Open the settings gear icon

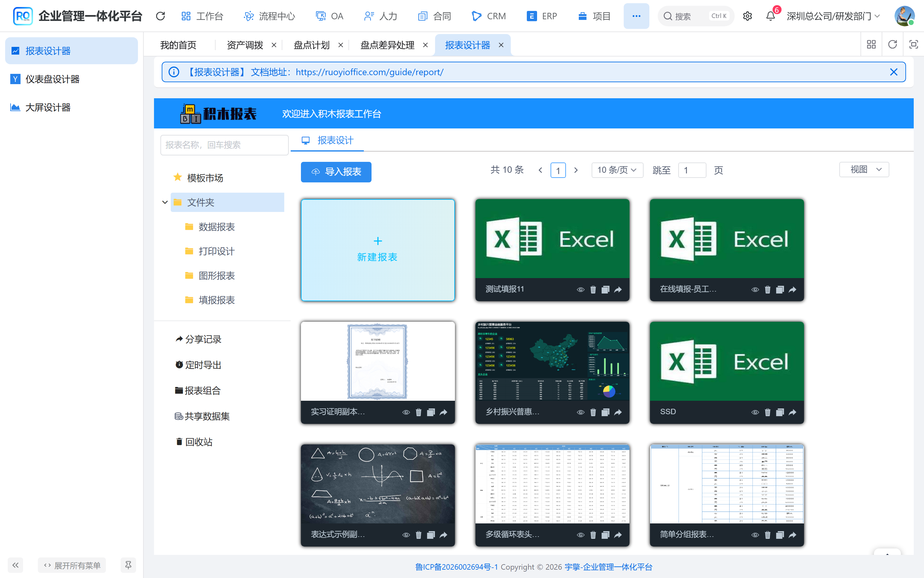[747, 16]
